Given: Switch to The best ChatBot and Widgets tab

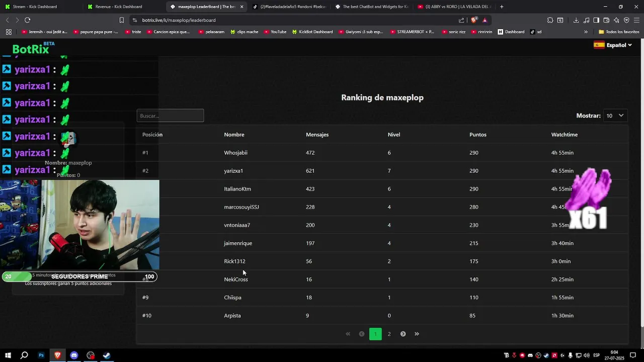Looking at the screenshot, I should (371, 7).
